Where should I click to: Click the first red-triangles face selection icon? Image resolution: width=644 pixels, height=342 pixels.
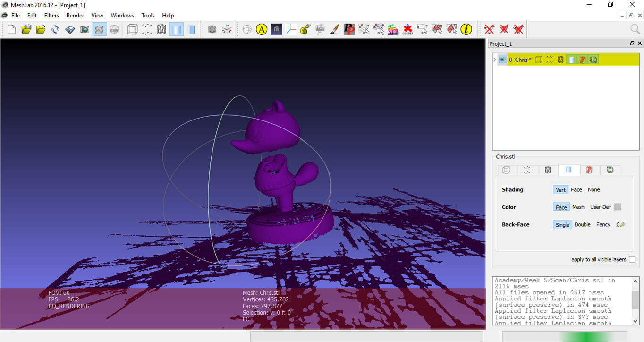(437, 29)
